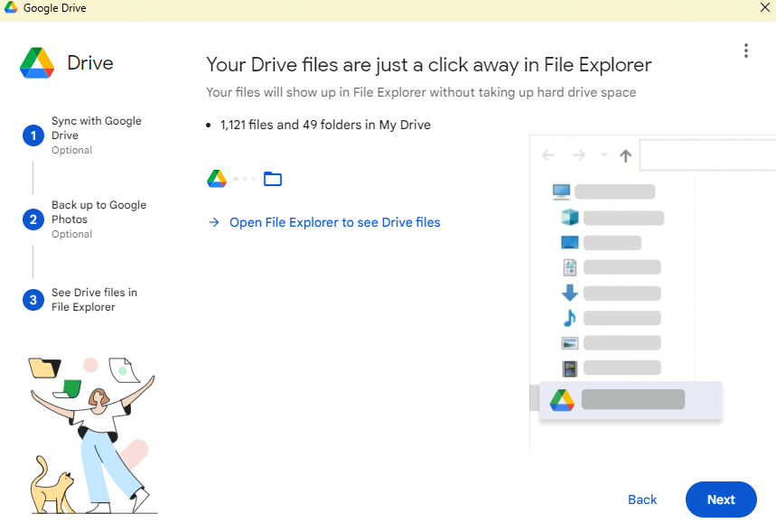Click the blue folder icon next to Drive icon
Screen dimensions: 776x532
pyautogui.click(x=273, y=179)
